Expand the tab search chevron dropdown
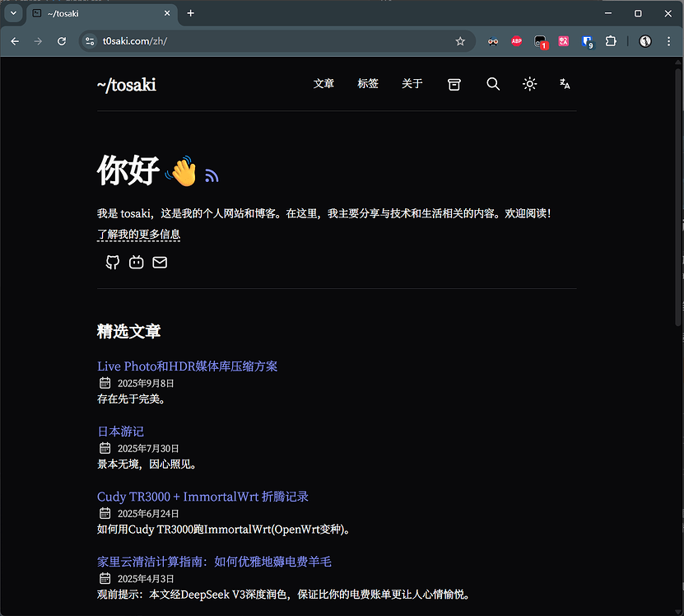This screenshot has width=684, height=616. pos(13,13)
